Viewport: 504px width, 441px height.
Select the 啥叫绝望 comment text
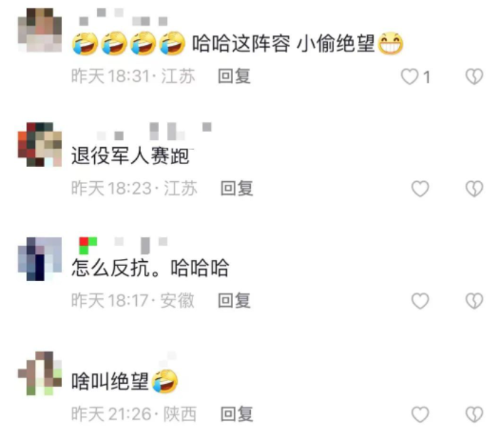110,382
